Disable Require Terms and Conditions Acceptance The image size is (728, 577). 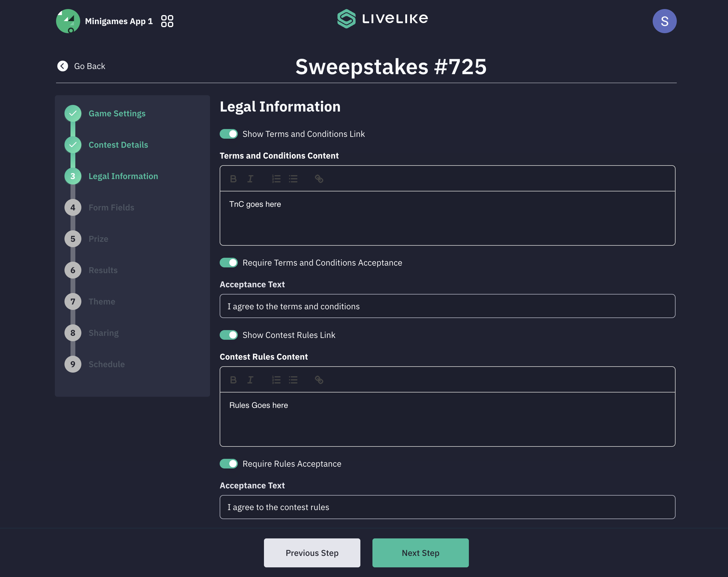coord(229,263)
